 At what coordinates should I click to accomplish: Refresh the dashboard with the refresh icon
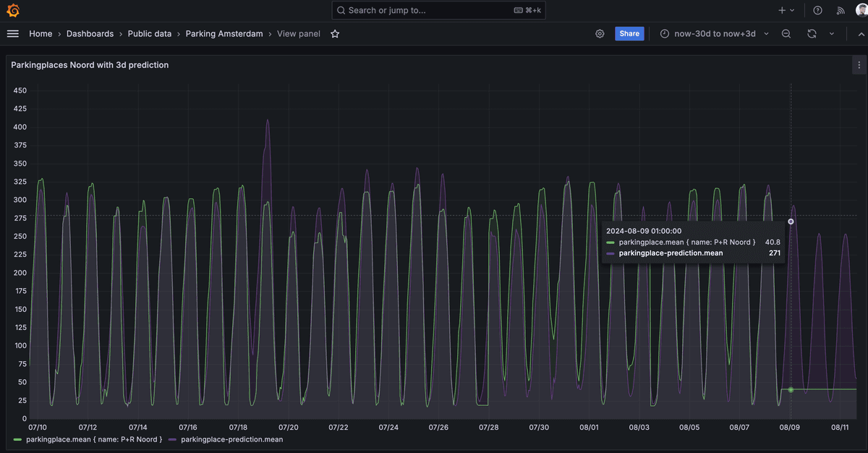tap(811, 33)
